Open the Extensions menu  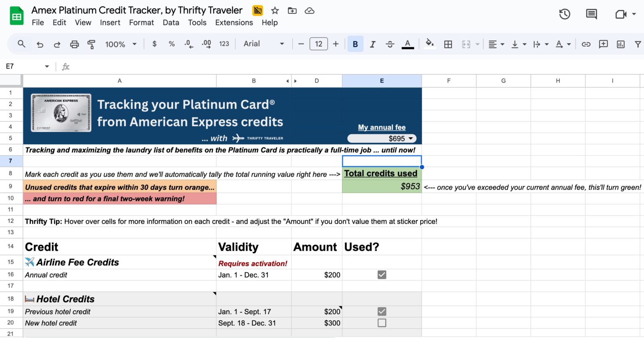(x=234, y=23)
